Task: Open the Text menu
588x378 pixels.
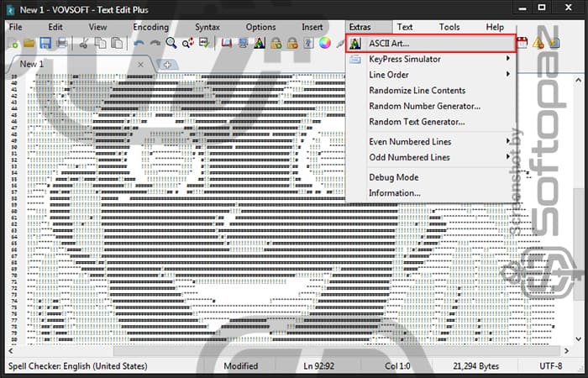Action: click(x=405, y=27)
